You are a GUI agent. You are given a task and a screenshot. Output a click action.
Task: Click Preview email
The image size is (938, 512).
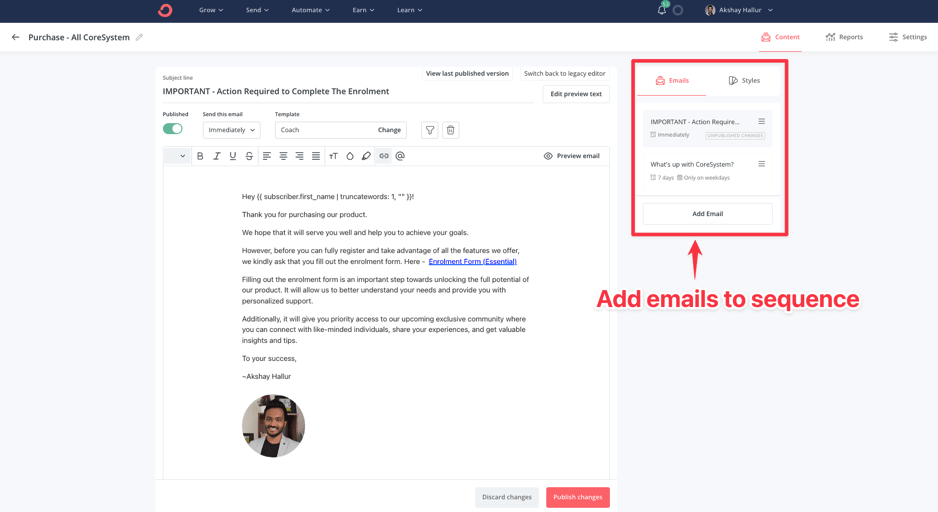[x=572, y=156]
